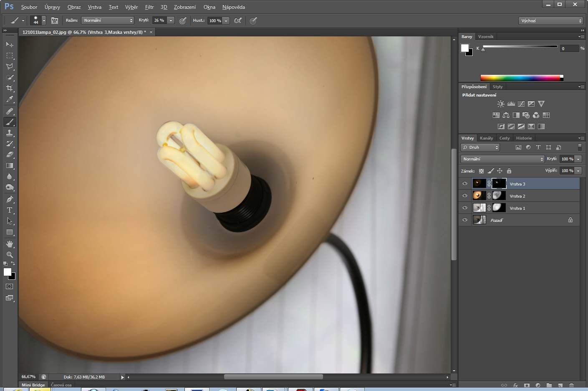Select the Crop tool
This screenshot has width=588, height=391.
[x=10, y=88]
